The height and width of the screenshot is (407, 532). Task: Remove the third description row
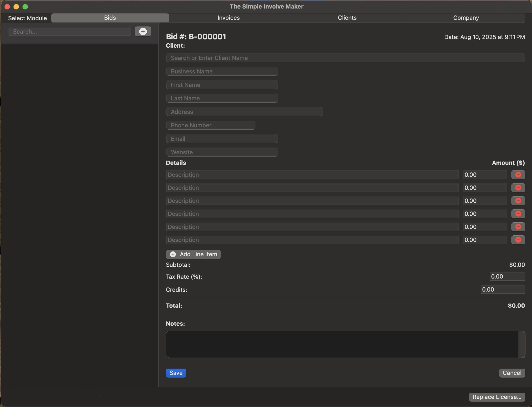point(518,201)
